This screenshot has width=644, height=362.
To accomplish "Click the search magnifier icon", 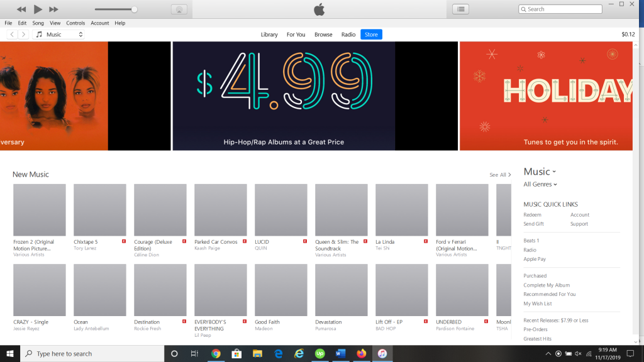I will point(524,9).
